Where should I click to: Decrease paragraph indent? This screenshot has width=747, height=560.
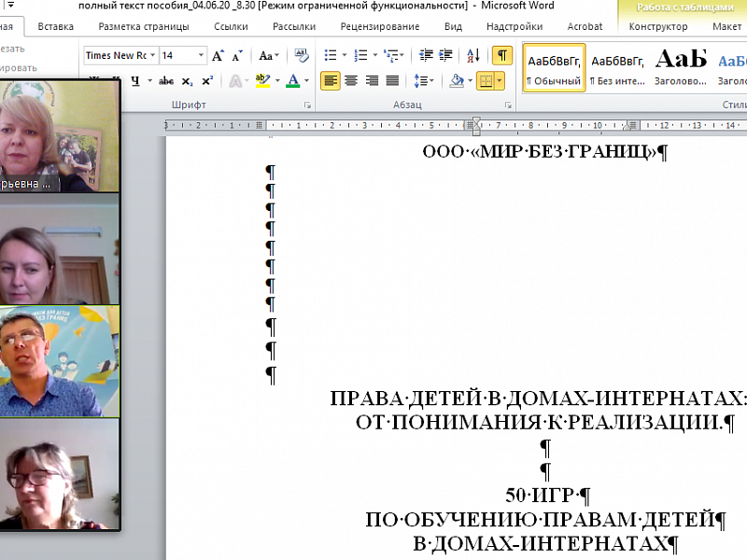[426, 56]
